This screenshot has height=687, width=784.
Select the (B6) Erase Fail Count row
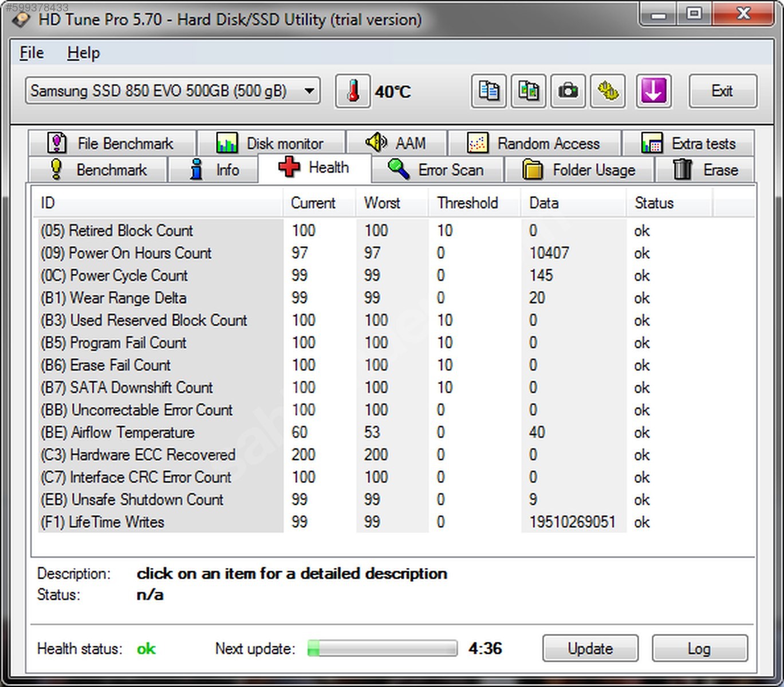[x=375, y=365]
